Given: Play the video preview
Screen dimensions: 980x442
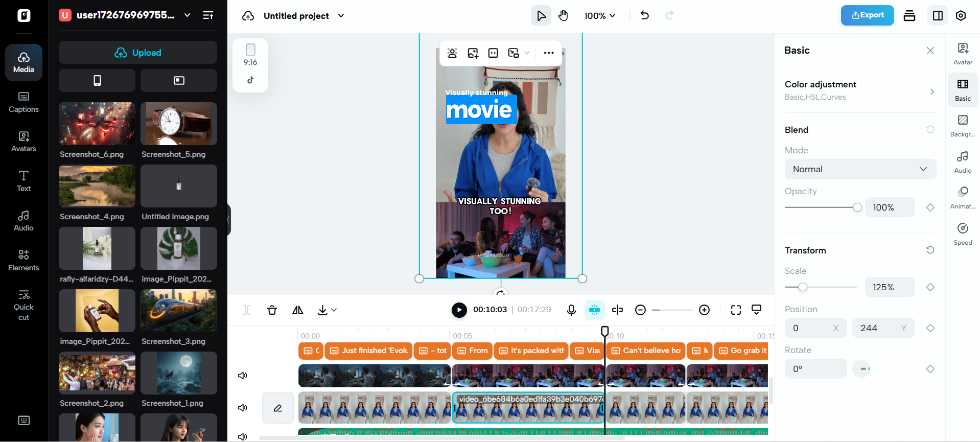Looking at the screenshot, I should tap(459, 310).
